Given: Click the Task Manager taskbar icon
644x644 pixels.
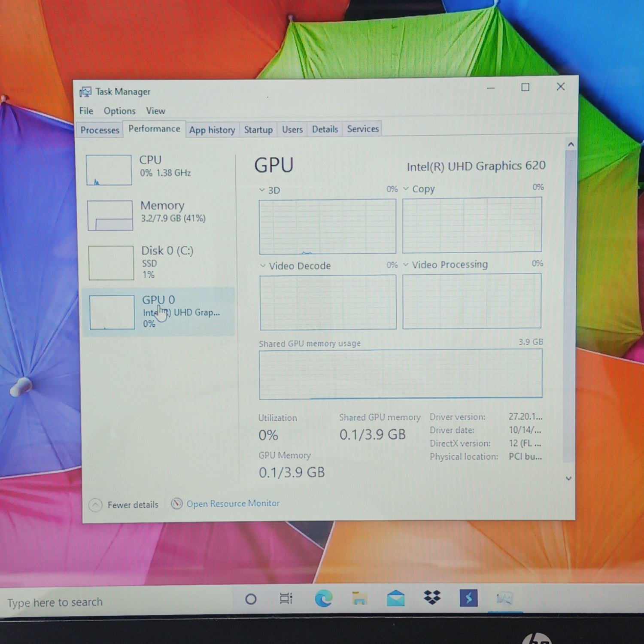Looking at the screenshot, I should [x=505, y=598].
